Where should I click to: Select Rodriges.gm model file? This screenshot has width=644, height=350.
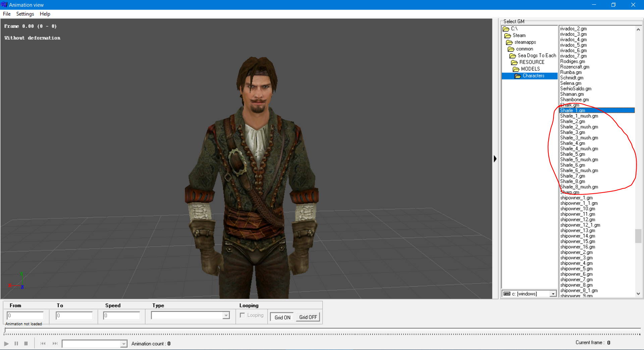(x=573, y=61)
